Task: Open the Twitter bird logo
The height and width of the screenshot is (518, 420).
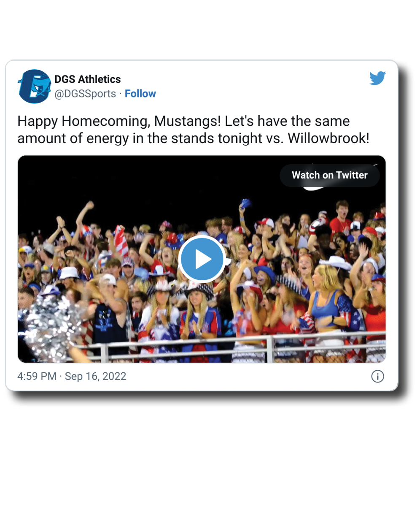Action: tap(377, 78)
